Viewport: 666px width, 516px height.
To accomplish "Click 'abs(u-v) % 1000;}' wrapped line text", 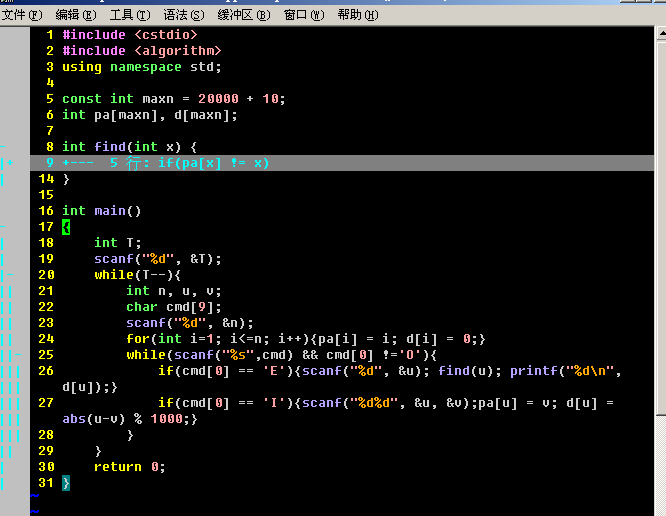I will [130, 419].
